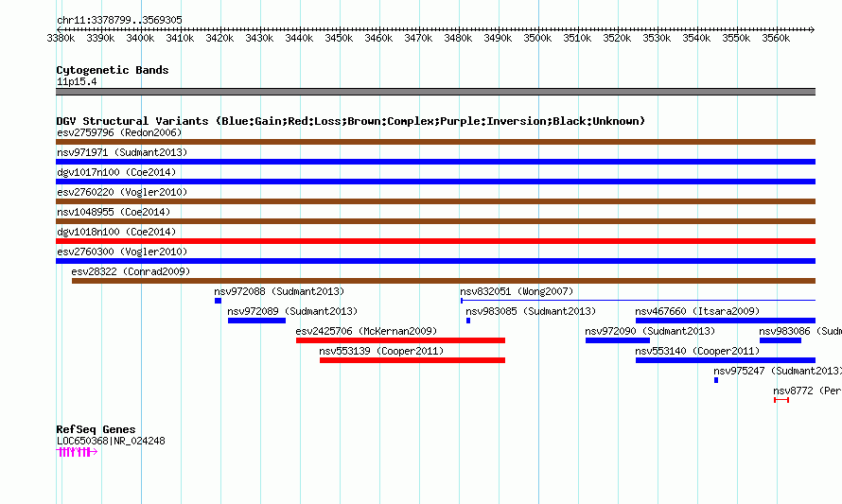Select the nsv983086 blue gain bar
Screen dimensions: 842x504
tap(781, 340)
